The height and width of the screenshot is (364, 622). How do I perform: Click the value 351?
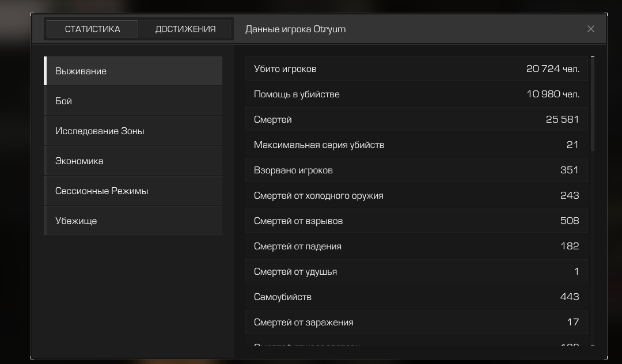pyautogui.click(x=570, y=170)
